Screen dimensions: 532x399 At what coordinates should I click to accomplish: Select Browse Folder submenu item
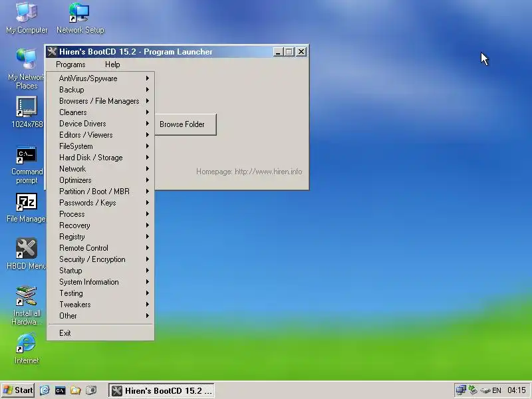[186, 124]
